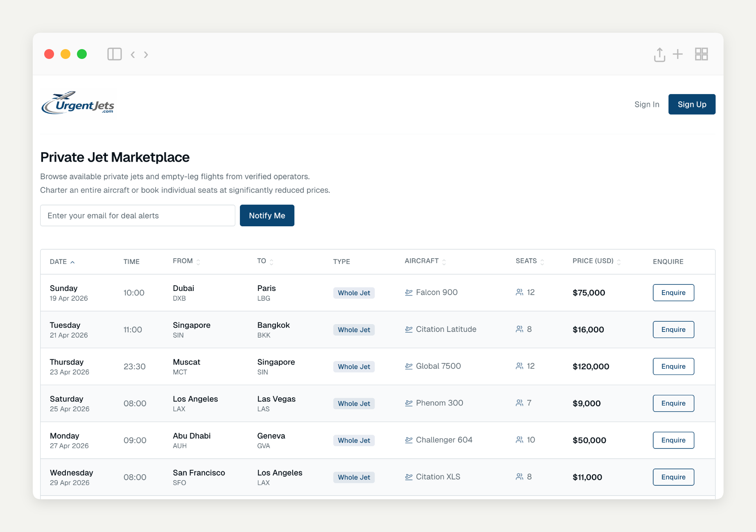This screenshot has height=532, width=756.
Task: Show tab overview grid icon
Action: tap(701, 54)
